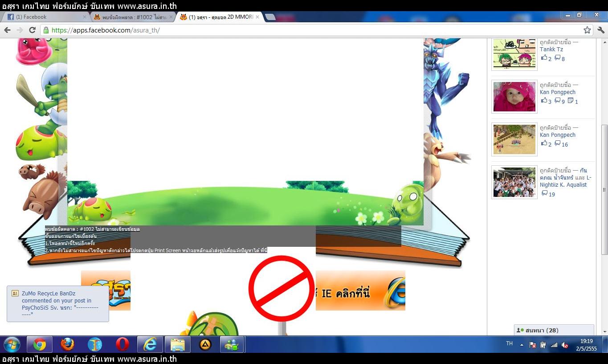The width and height of the screenshot is (608, 364).
Task: Show hidden tray icons arrow
Action: pos(522,345)
